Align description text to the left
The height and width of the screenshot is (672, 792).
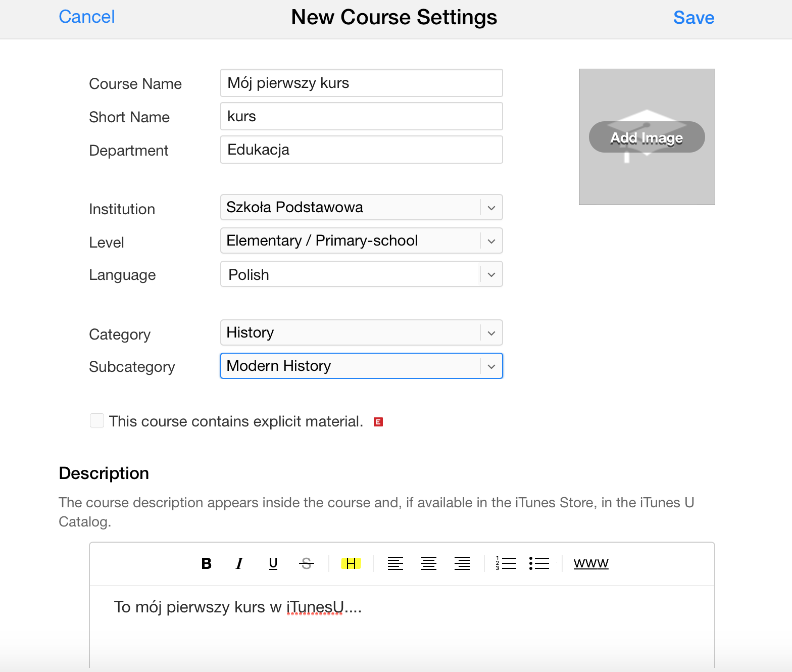coord(395,563)
